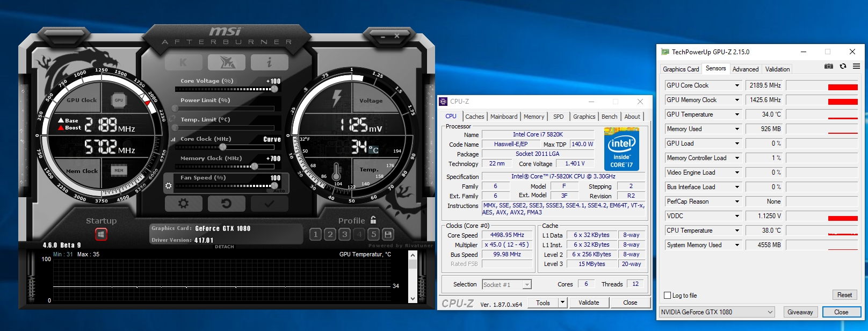The image size is (868, 331).
Task: Click the Close button in GPU-Z
Action: [841, 312]
